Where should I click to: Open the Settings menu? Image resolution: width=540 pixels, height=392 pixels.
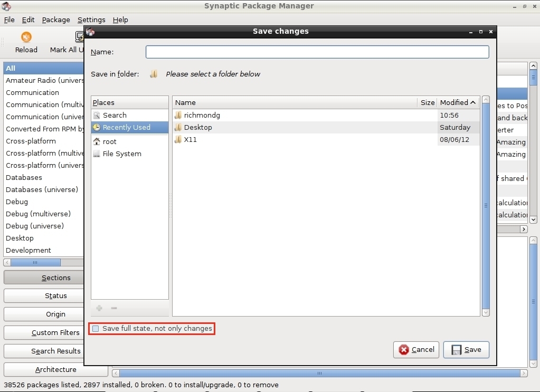[91, 20]
